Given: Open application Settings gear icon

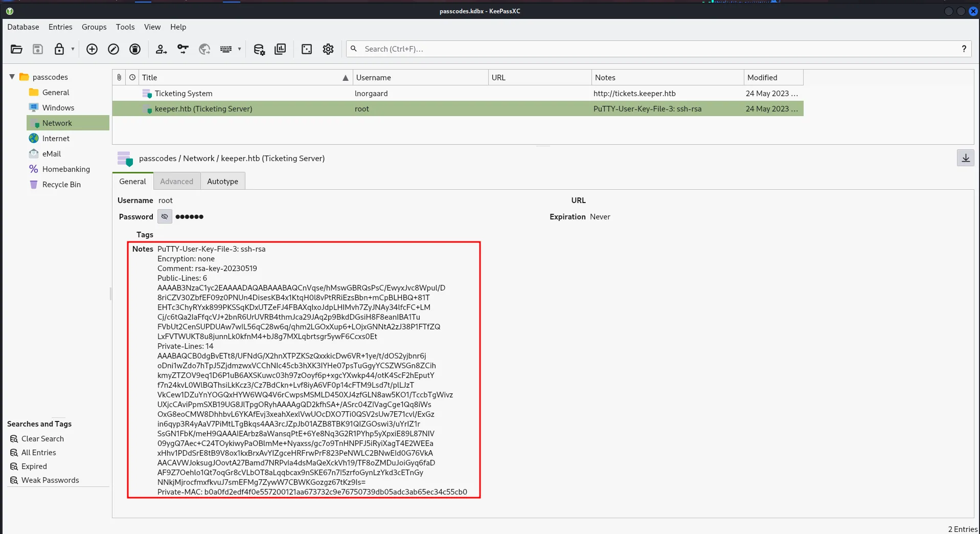Looking at the screenshot, I should [x=328, y=49].
